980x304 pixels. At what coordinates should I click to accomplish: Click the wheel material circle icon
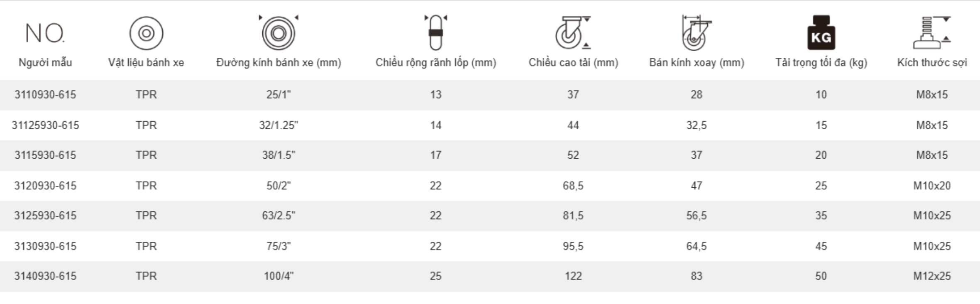pos(146,33)
